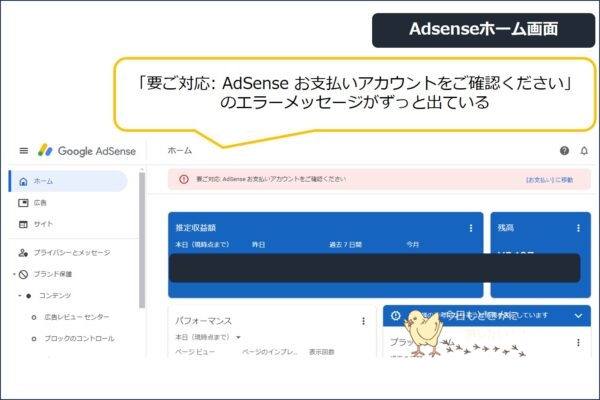
Task: Click the red alert warning icon
Action: point(184,179)
